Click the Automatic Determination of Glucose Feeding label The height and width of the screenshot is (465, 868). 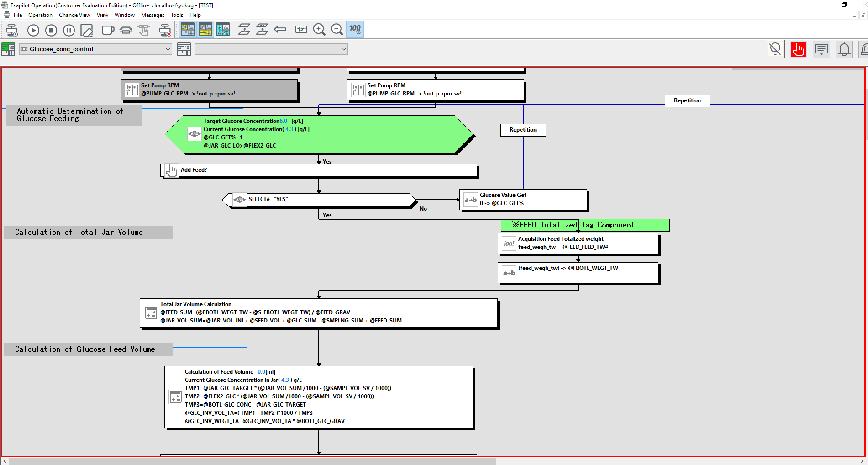click(x=74, y=115)
